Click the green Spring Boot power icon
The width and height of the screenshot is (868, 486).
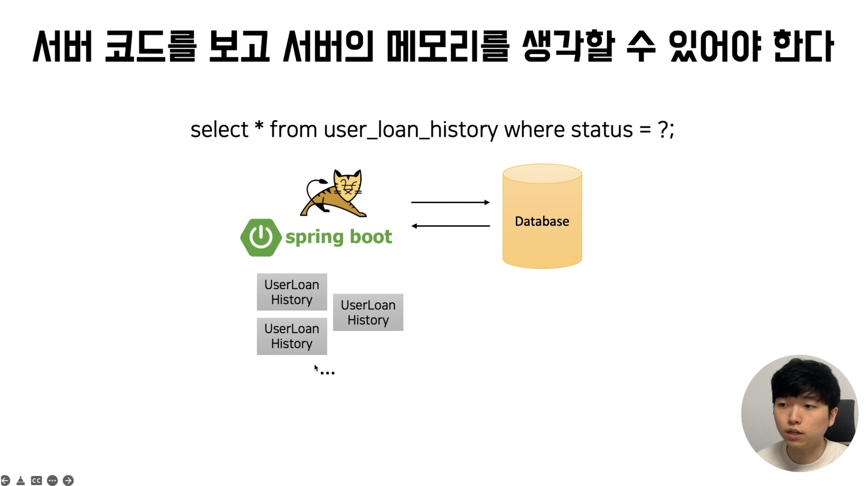click(261, 237)
